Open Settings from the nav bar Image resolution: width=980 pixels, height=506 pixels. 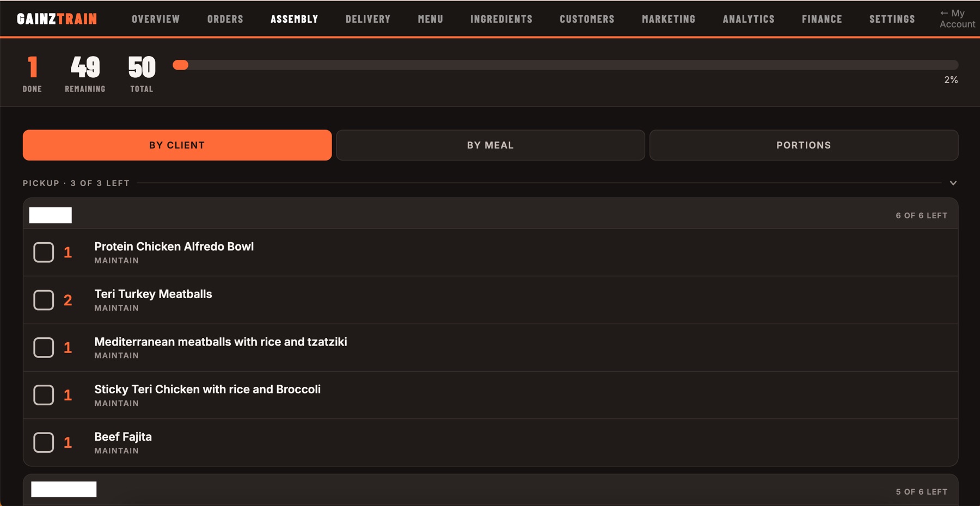coord(892,19)
